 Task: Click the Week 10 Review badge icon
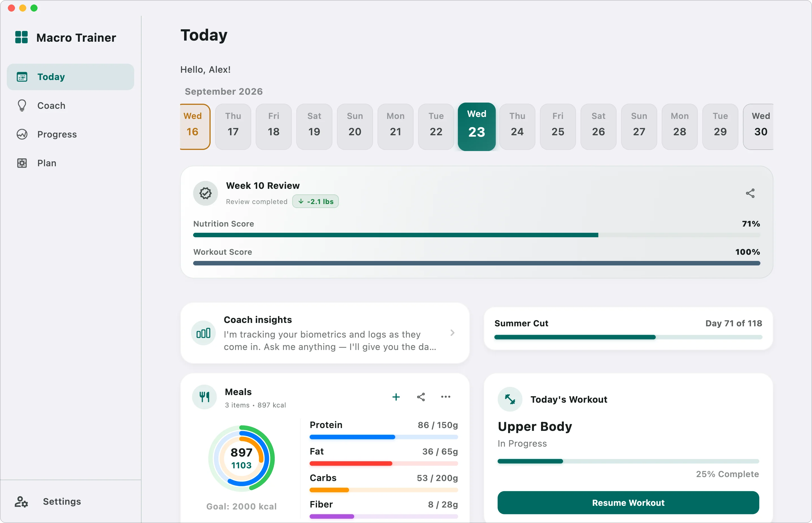click(x=206, y=194)
